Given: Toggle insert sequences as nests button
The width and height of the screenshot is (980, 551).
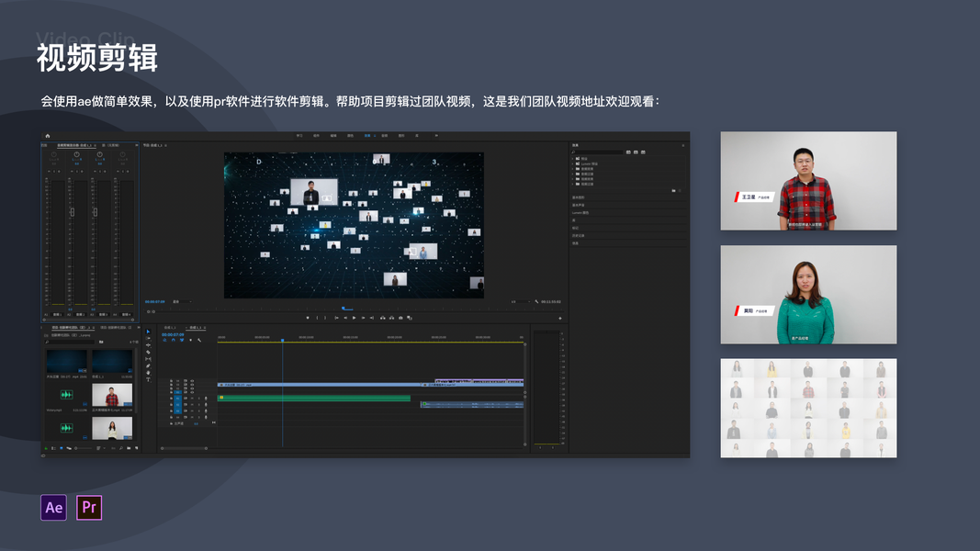Looking at the screenshot, I should [164, 340].
